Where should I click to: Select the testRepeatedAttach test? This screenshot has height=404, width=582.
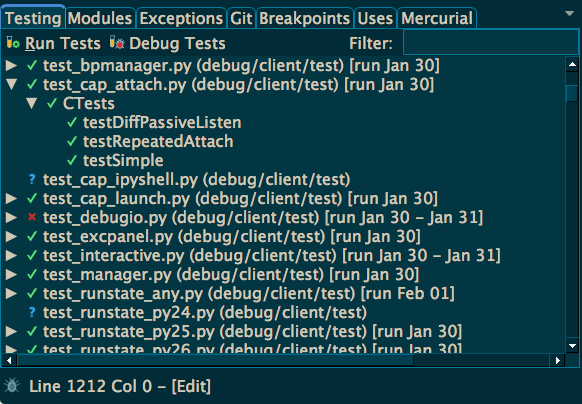(158, 141)
